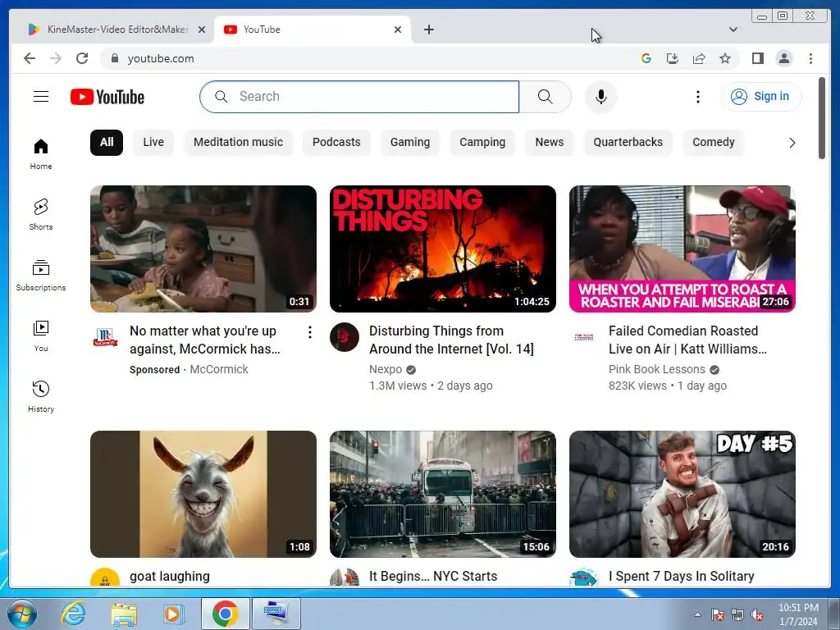Open History from the sidebar
The height and width of the screenshot is (630, 840).
41,396
